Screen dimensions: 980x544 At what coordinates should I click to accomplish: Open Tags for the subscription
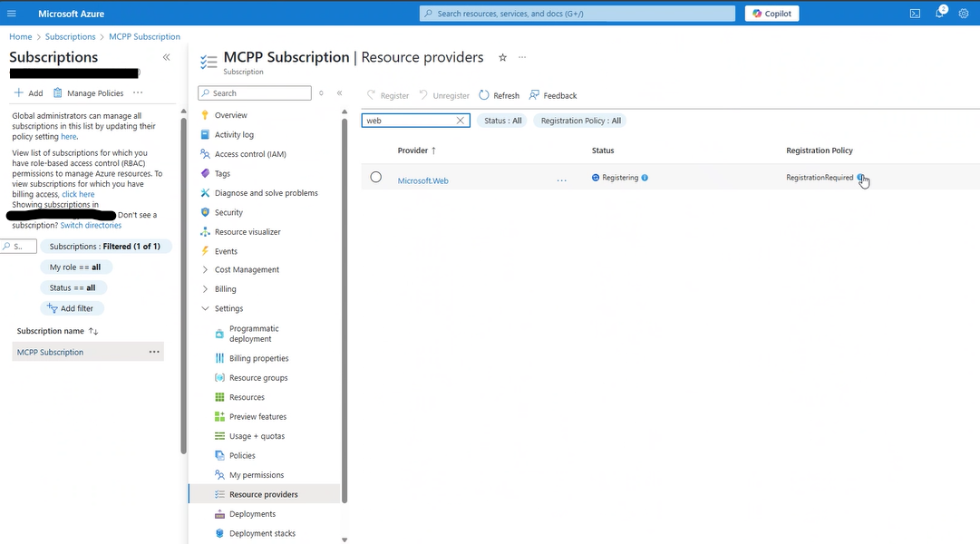pyautogui.click(x=221, y=173)
